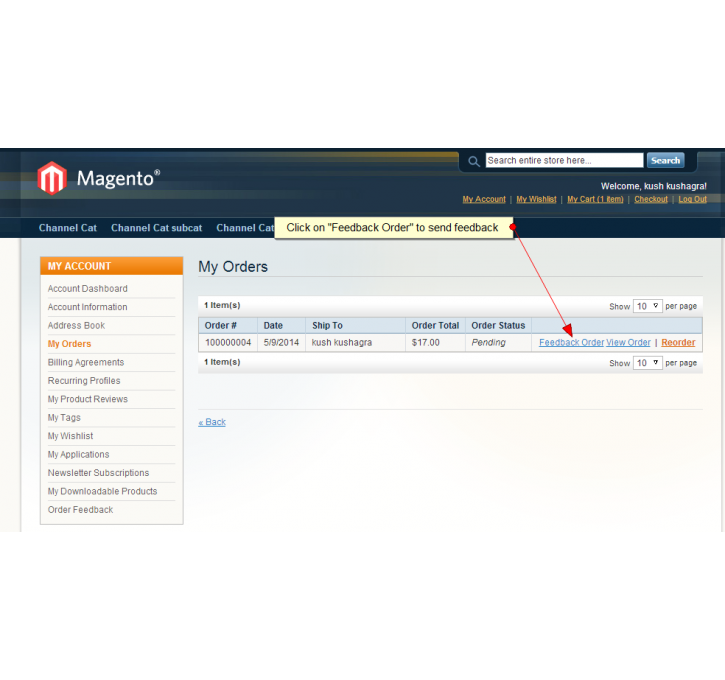Click the $17.00 order total cell
This screenshot has width=725, height=680.
pyautogui.click(x=435, y=343)
